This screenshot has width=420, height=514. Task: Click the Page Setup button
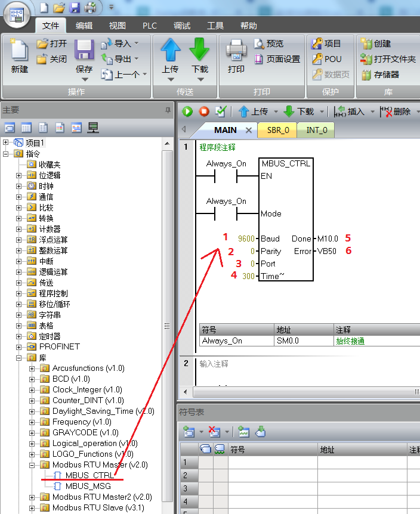click(277, 59)
